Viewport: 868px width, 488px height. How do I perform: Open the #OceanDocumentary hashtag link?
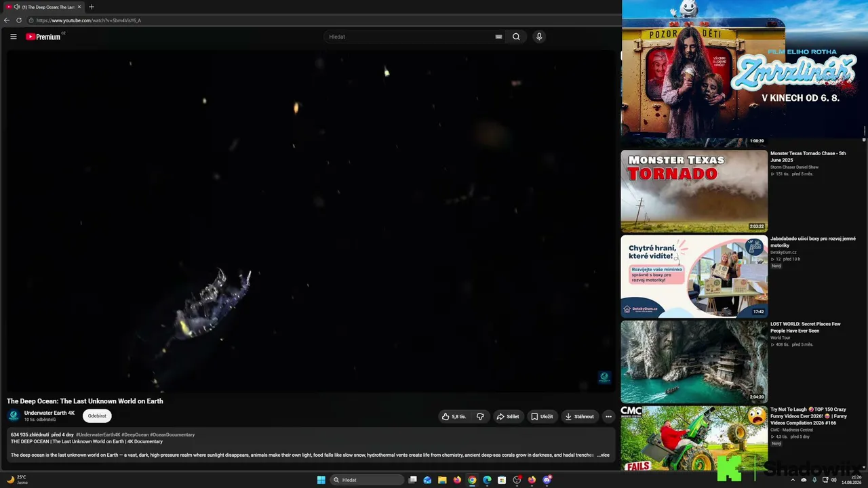[172, 434]
